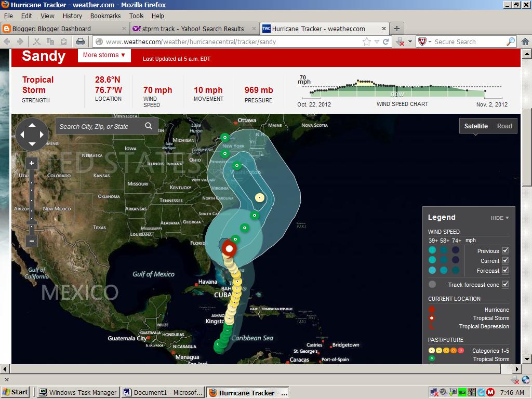The image size is (532, 399).
Task: Switch to Blogger Dashboard tab
Action: click(64, 29)
